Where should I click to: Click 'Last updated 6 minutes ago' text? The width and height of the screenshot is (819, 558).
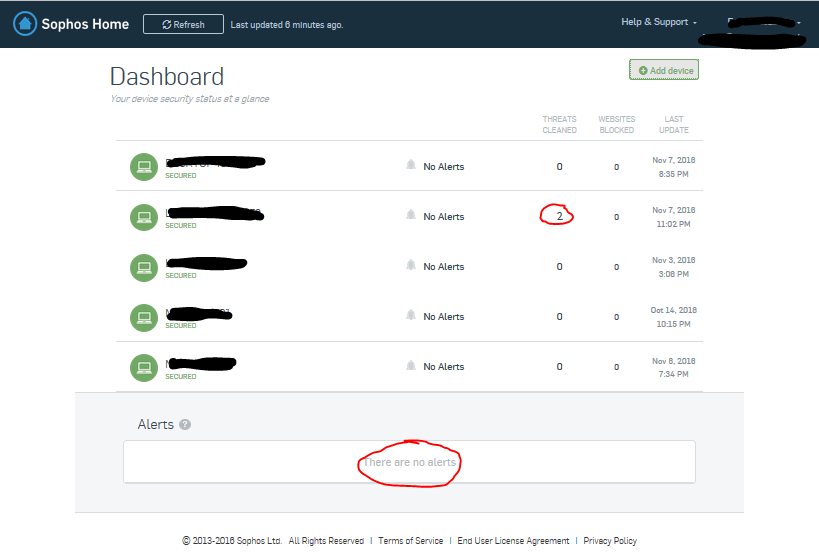287,25
